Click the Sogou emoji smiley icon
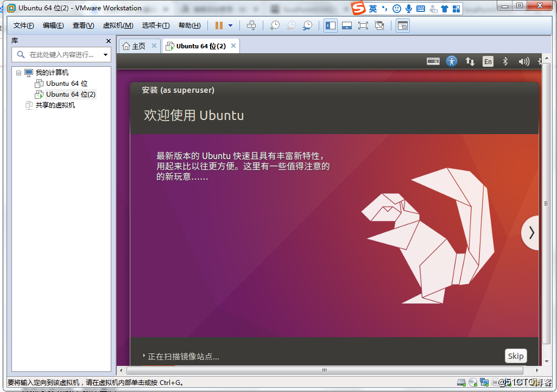The image size is (557, 392). click(x=397, y=9)
